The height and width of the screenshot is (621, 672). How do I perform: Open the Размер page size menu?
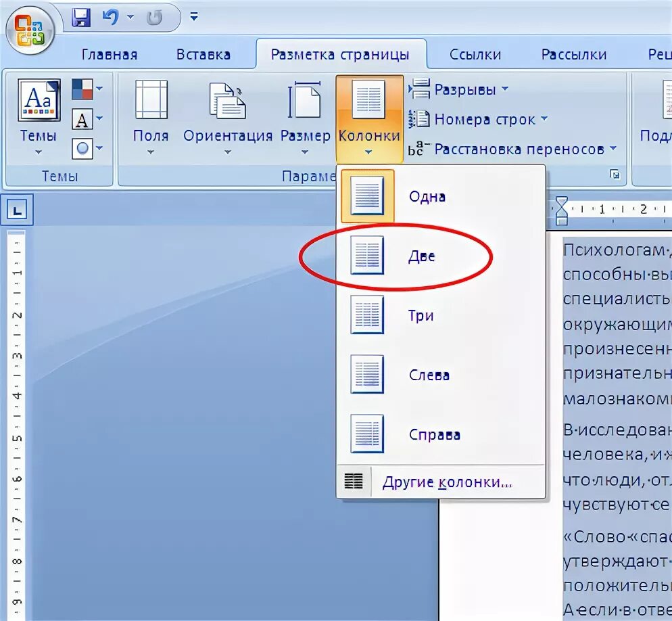point(305,117)
